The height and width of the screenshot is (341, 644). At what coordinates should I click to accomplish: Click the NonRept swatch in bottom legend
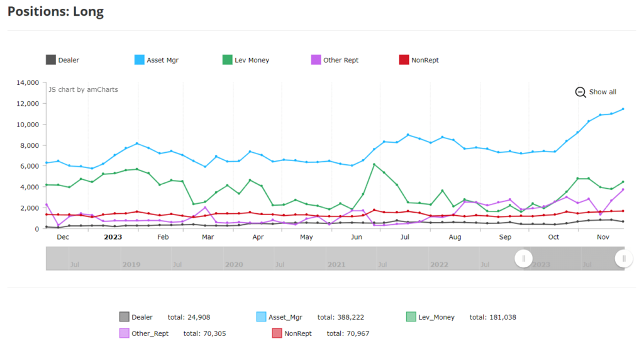[x=277, y=333]
